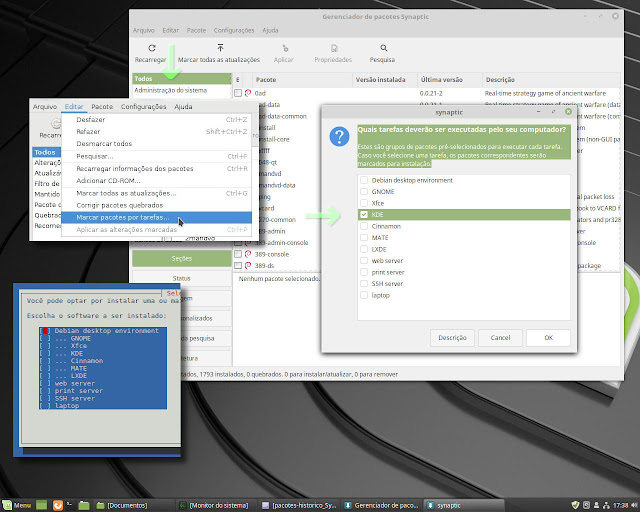640x512 pixels.
Task: Click the Debian swirl icon beside 389-console
Action: coord(248,254)
